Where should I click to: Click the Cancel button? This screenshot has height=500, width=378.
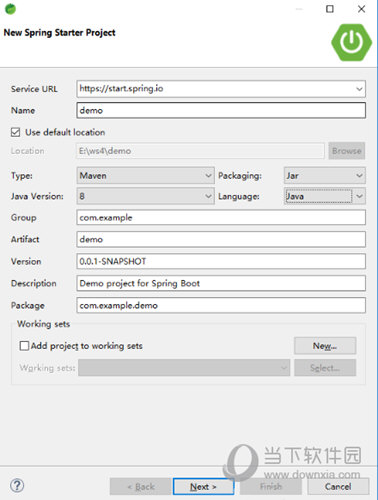point(338,487)
